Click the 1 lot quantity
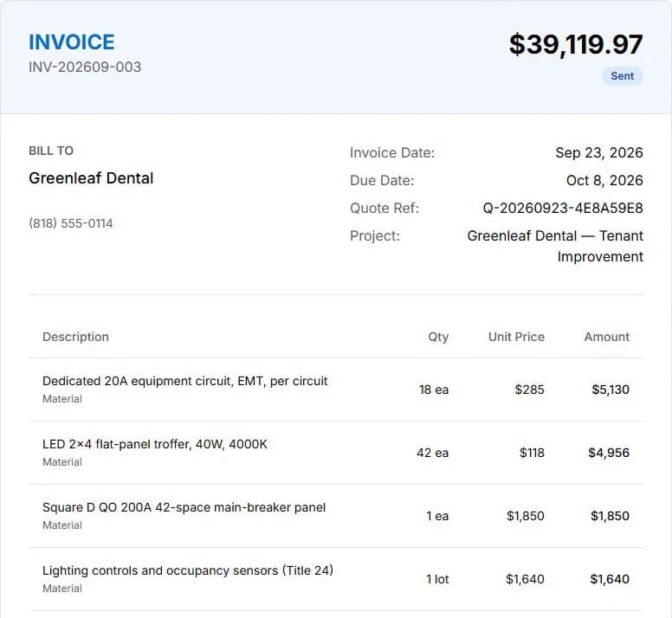672x618 pixels. pyautogui.click(x=437, y=579)
